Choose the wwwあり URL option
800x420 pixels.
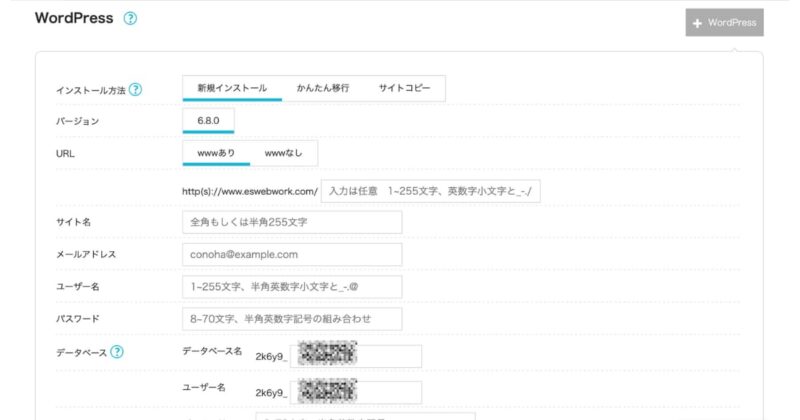click(216, 153)
